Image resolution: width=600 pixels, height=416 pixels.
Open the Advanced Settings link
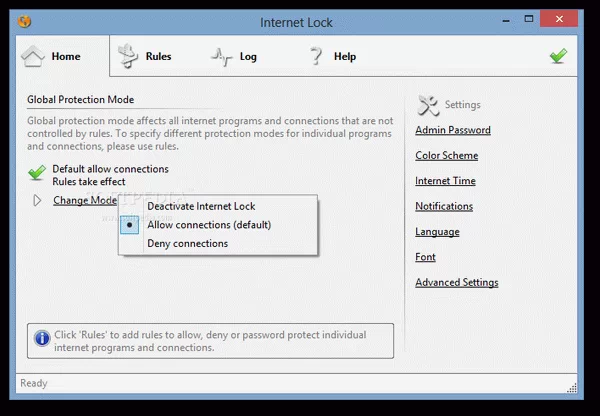[x=457, y=282]
